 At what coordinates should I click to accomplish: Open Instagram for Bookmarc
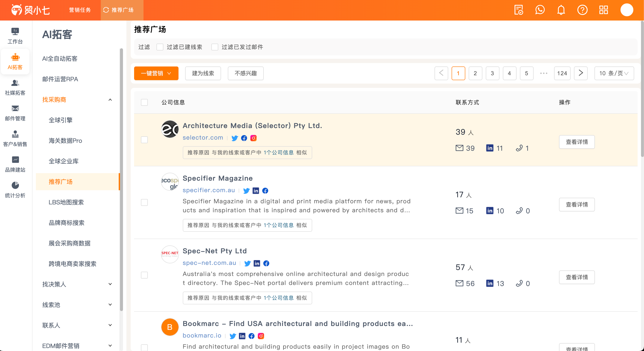pyautogui.click(x=261, y=336)
